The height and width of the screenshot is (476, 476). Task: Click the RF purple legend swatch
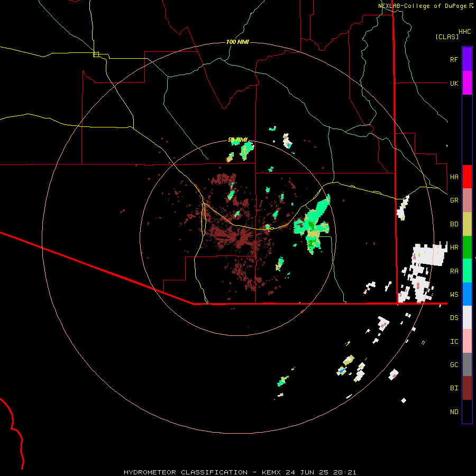(467, 59)
